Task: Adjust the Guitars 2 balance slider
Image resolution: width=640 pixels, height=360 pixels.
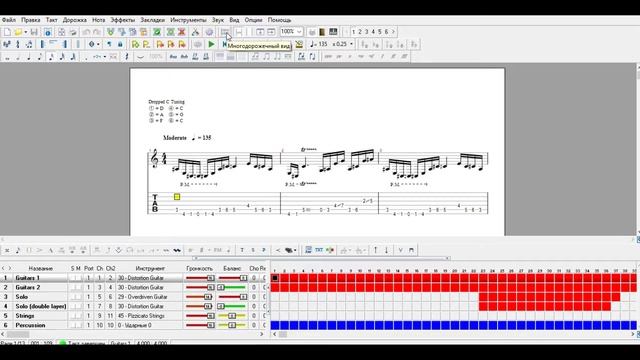Action: 232,287
